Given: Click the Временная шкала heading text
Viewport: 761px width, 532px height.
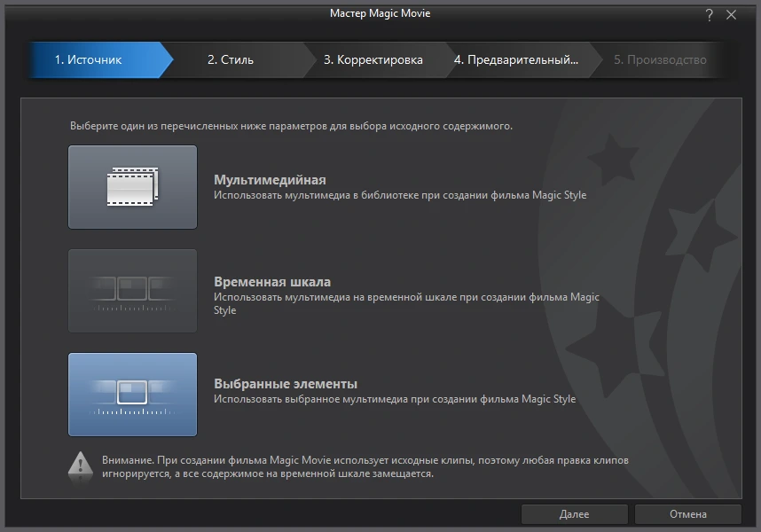Looking at the screenshot, I should (x=272, y=282).
